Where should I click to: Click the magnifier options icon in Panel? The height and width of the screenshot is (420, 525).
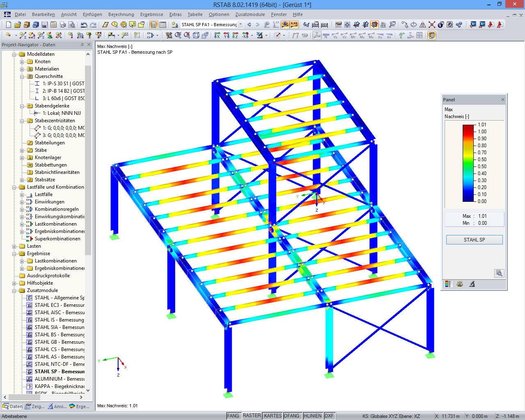point(499,273)
